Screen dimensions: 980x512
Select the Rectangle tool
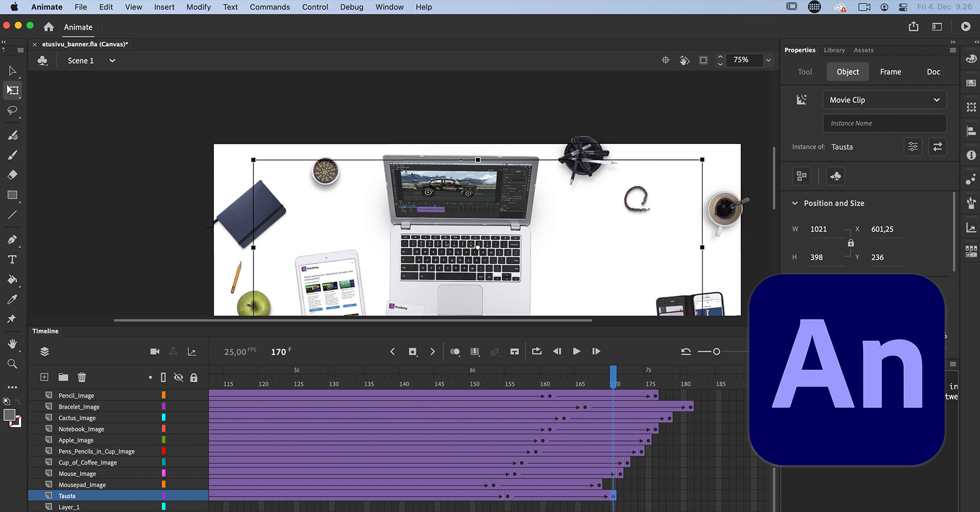point(13,195)
